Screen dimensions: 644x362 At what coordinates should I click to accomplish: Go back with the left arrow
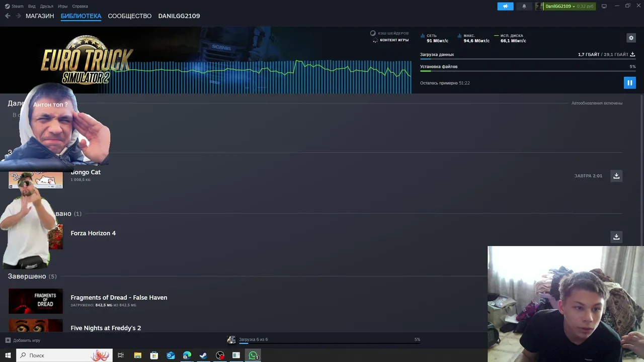point(8,16)
